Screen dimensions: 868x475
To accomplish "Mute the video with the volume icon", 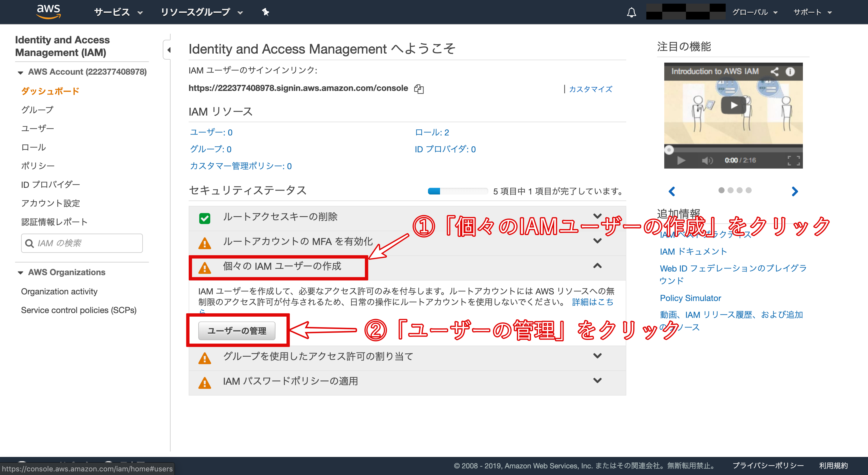I will tap(707, 160).
